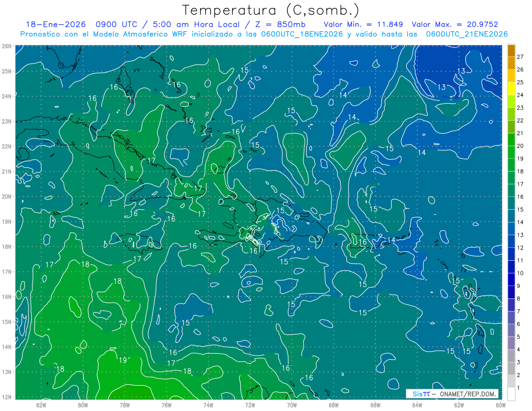Screen dimensions: 532x411
Task: Click the contour label 19 on the map
Action: [x=123, y=360]
